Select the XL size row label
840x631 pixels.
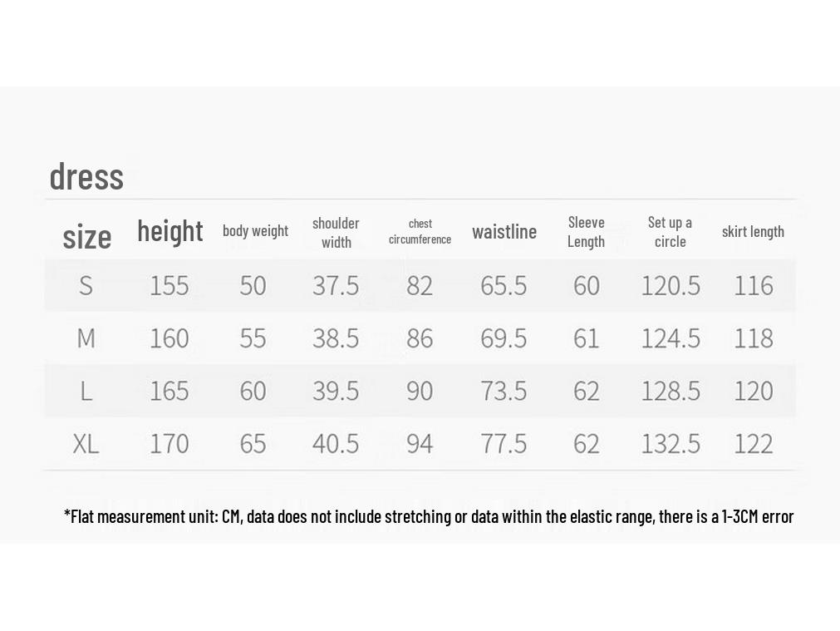[86, 444]
